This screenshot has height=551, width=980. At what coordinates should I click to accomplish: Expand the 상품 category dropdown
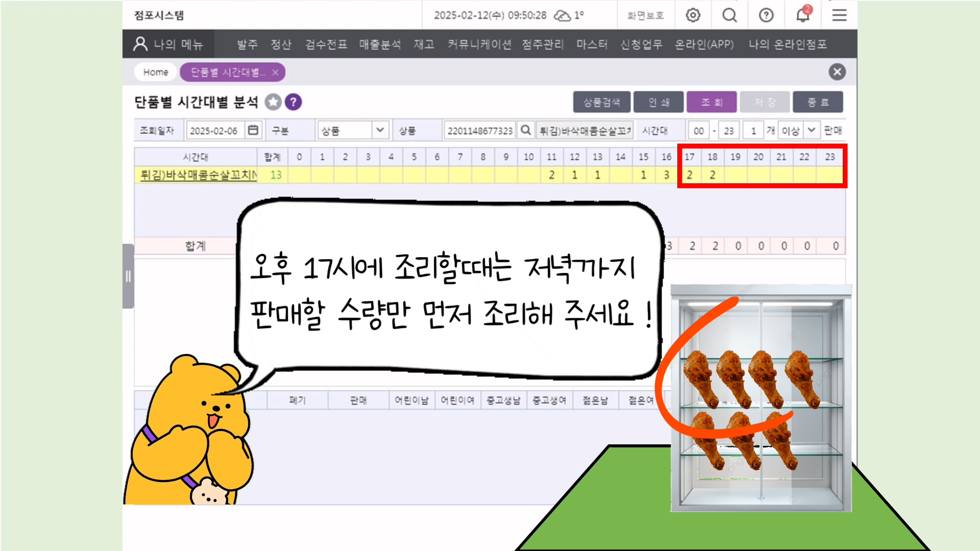380,131
